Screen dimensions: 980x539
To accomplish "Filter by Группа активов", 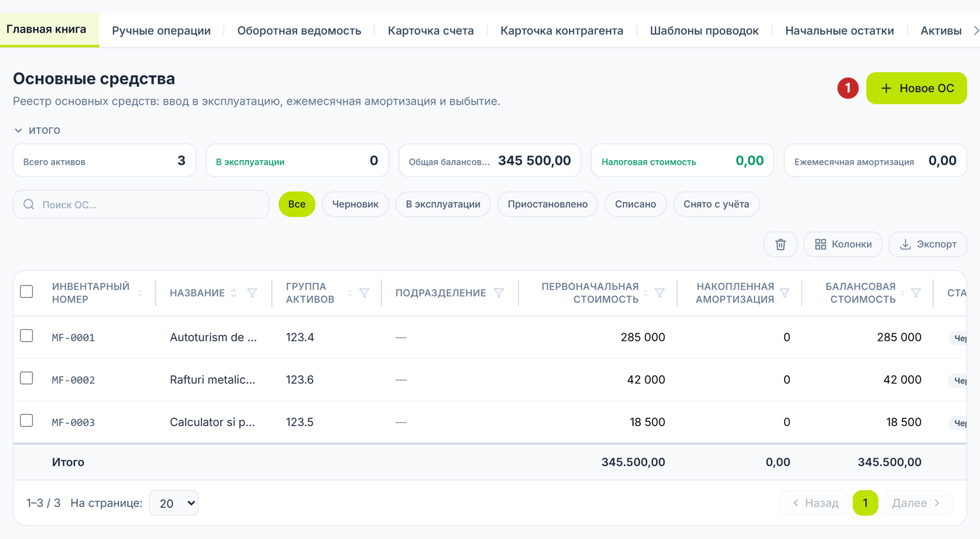I will click(x=365, y=293).
